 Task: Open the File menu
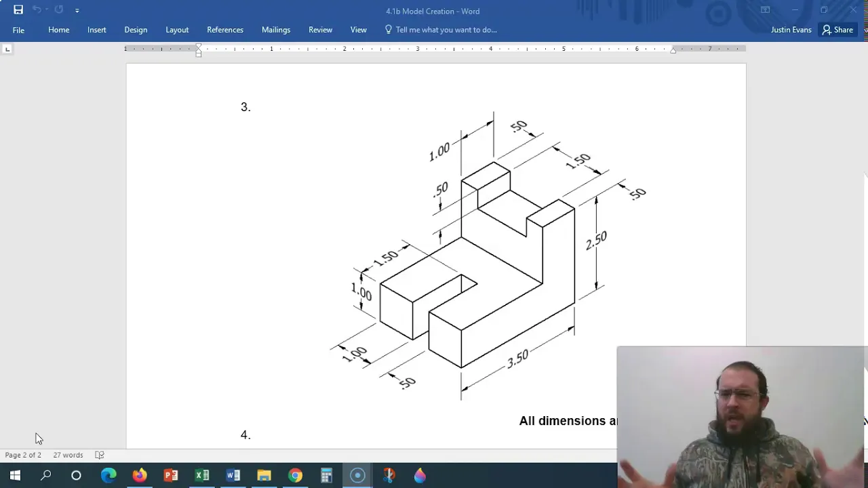[x=18, y=30]
